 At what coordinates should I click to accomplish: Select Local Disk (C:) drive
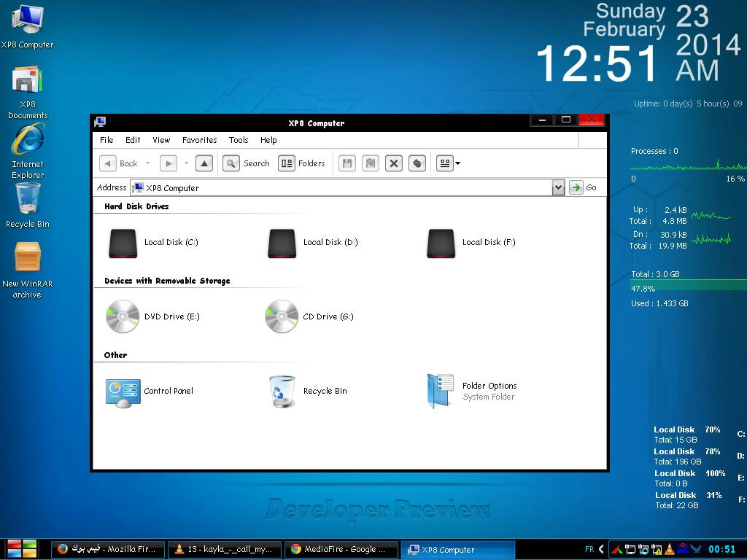(153, 243)
